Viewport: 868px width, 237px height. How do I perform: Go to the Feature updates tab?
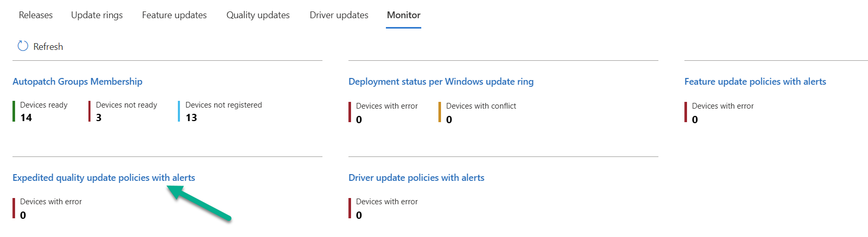174,15
